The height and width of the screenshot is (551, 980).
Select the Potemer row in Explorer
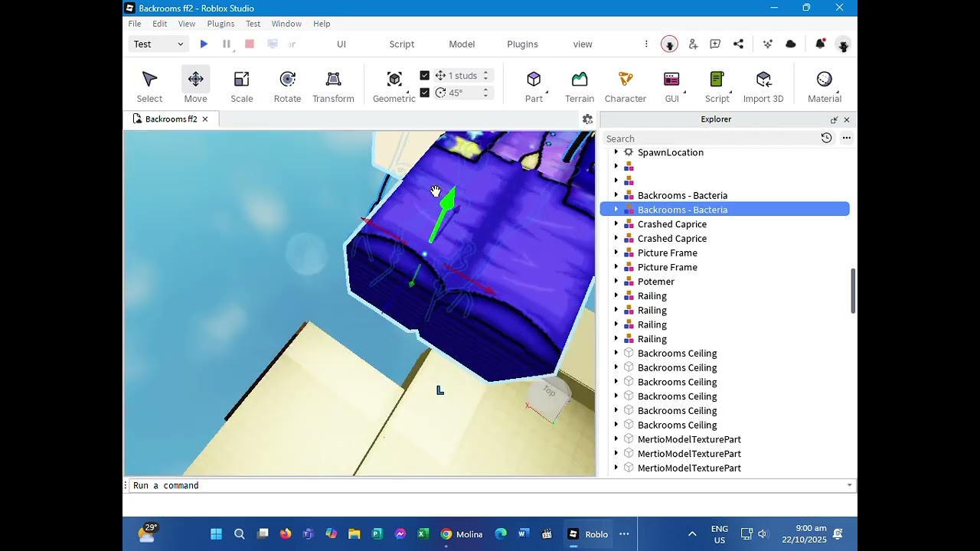click(x=724, y=282)
